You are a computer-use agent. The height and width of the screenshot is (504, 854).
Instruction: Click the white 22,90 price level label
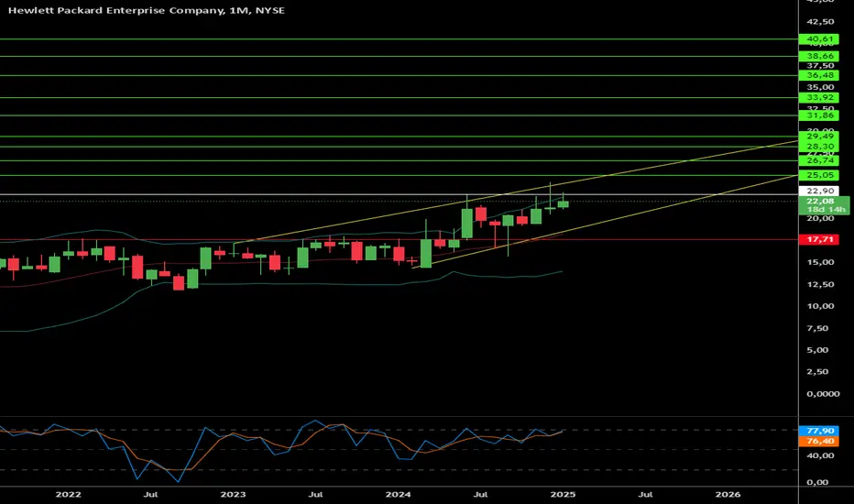818,191
